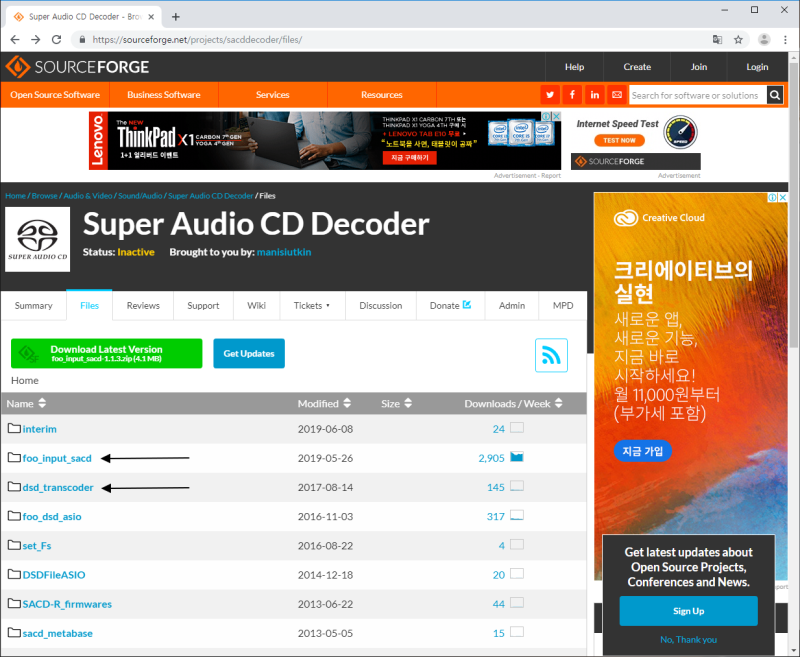Open download stats chart for foo_input_sacd

(515, 457)
